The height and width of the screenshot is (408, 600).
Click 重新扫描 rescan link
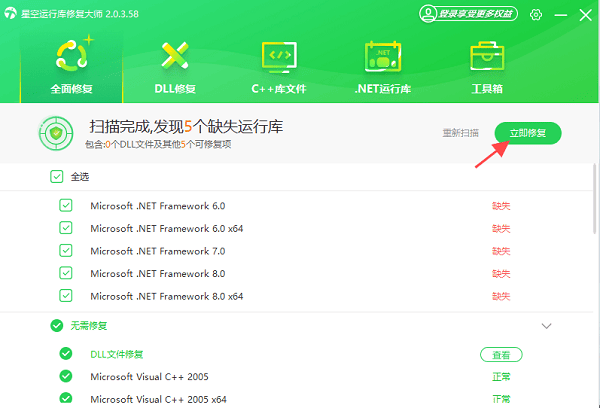pyautogui.click(x=461, y=133)
